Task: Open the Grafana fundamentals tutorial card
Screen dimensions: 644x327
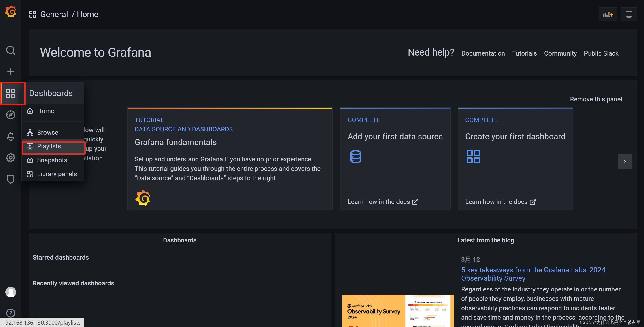Action: coord(230,159)
